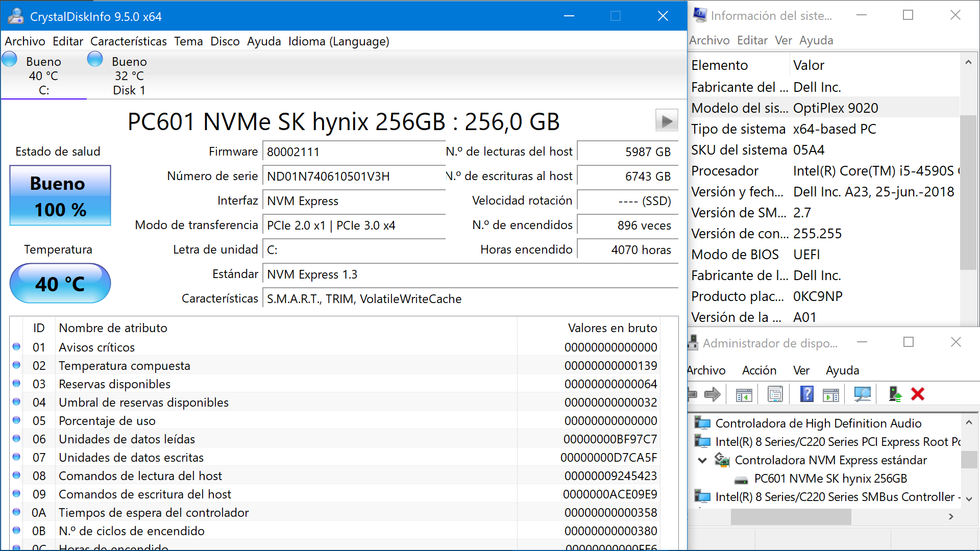
Task: Click the update driver toolbar icon
Action: pos(895,394)
